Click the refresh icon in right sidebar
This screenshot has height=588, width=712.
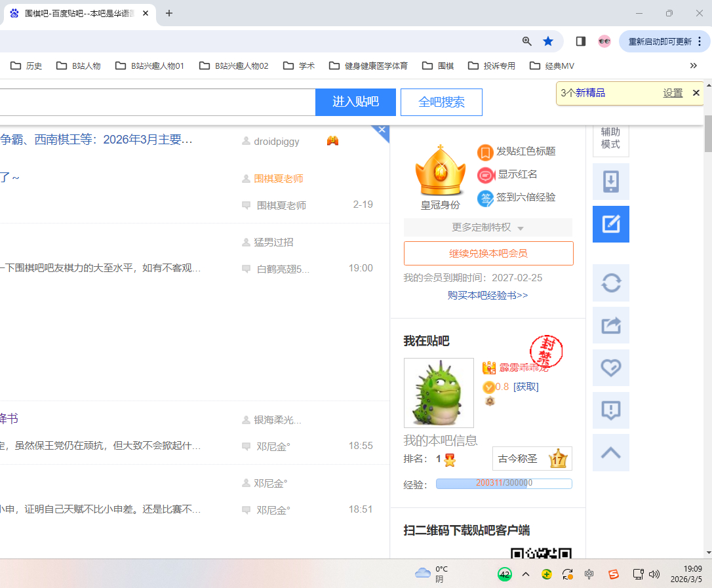(x=610, y=283)
